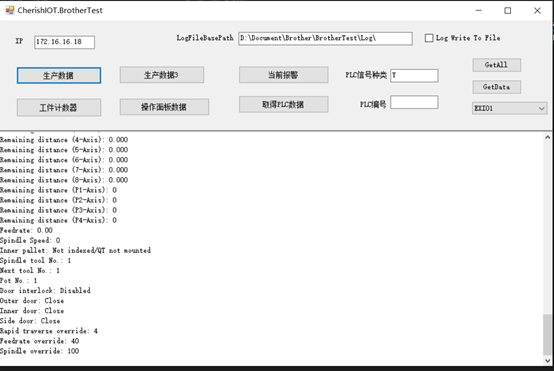This screenshot has width=554, height=371.
Task: Minimize the CherishIOT.BrotherTest window
Action: tap(479, 11)
